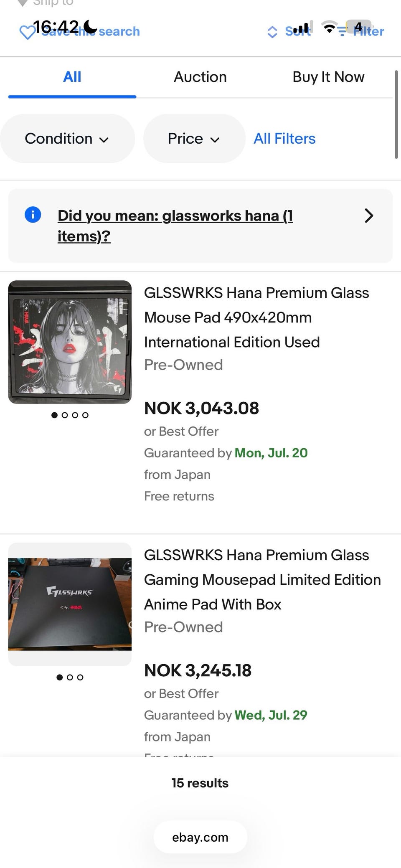Tap the heart icon to save this search

coord(28,32)
